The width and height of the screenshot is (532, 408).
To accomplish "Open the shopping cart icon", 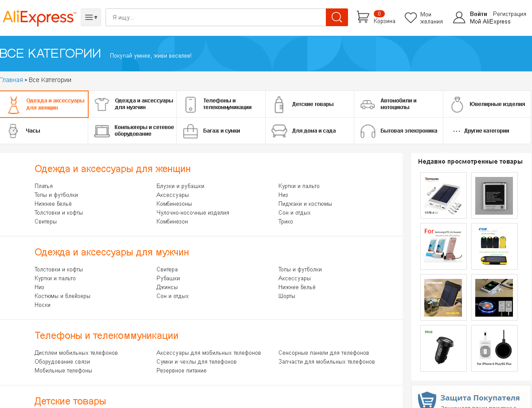I will 363,17.
